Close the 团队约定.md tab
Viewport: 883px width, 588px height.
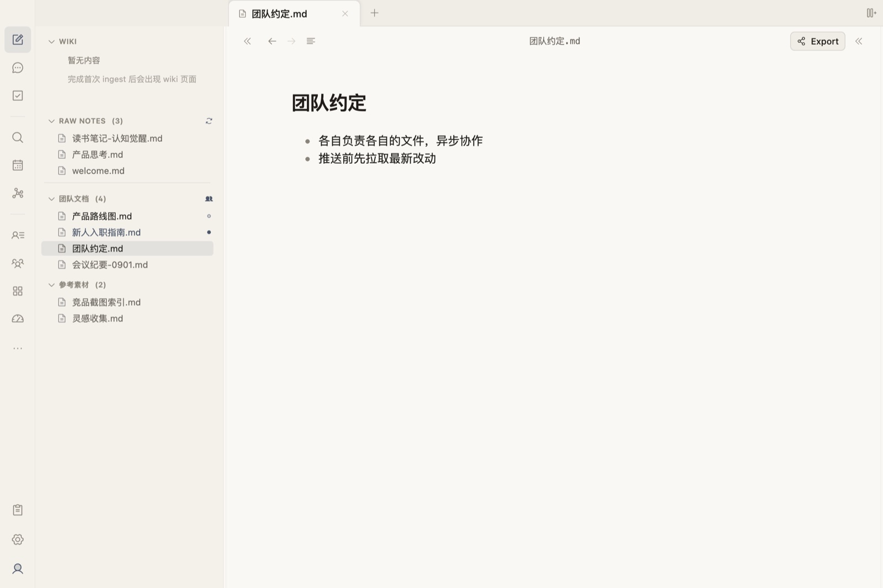click(x=345, y=14)
